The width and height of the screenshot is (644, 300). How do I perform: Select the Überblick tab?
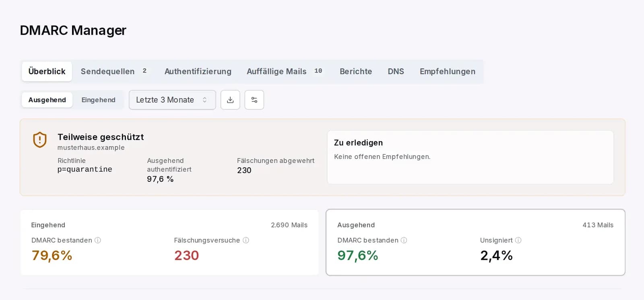(47, 72)
